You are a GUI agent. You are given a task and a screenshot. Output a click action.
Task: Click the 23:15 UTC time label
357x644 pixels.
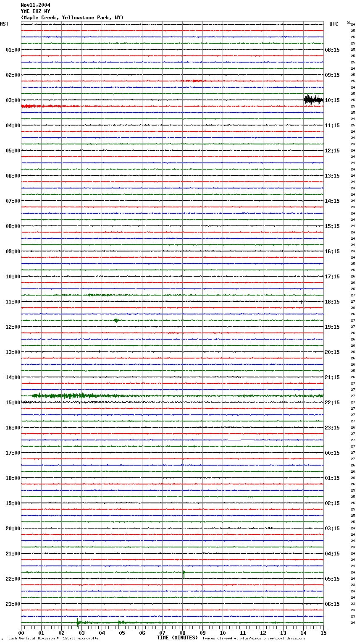coord(332,428)
